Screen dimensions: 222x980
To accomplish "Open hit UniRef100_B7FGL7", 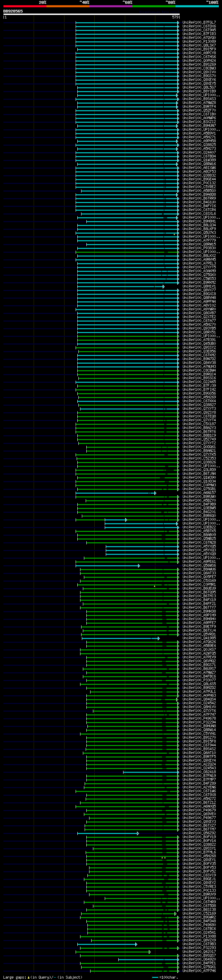I will (x=199, y=23).
